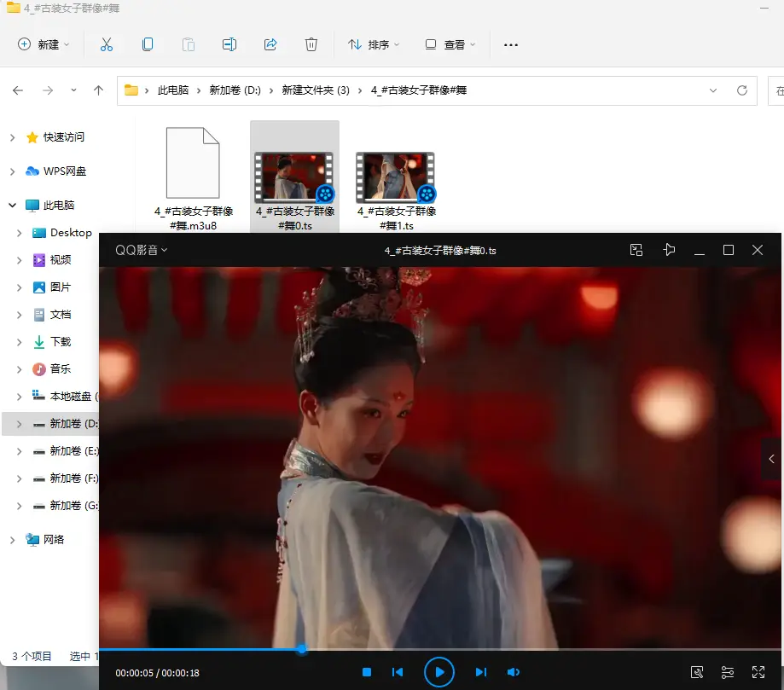784x690 pixels.
Task: Select 新加卷 (E:) drive in sidebar
Action: (73, 451)
